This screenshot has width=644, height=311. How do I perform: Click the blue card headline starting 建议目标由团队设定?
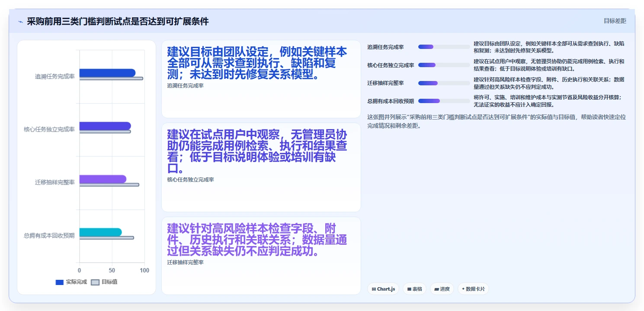(257, 63)
